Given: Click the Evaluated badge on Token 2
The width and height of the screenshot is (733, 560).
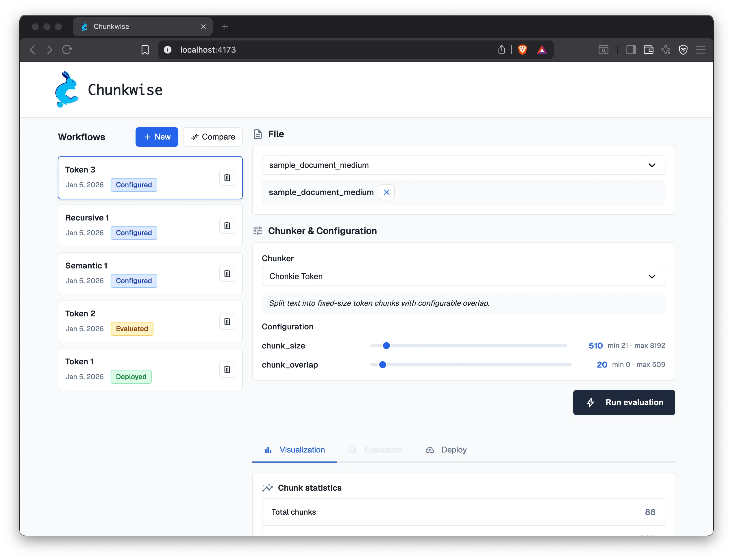Looking at the screenshot, I should (132, 329).
